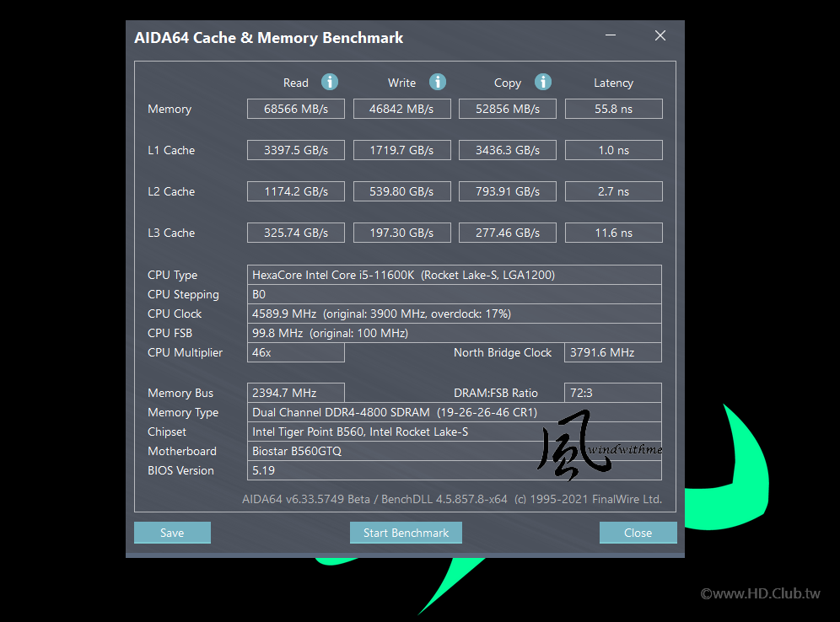Select L2 Cache copy 793.91 GB/s

click(x=508, y=191)
